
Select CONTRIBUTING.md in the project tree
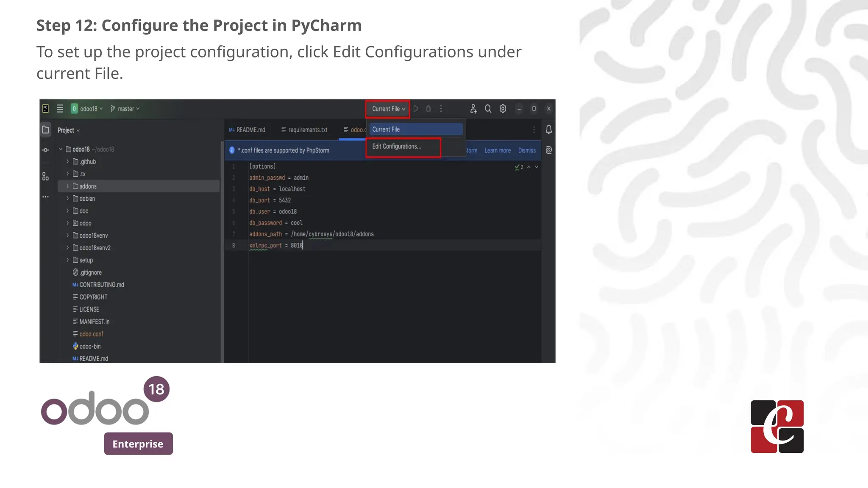98,285
